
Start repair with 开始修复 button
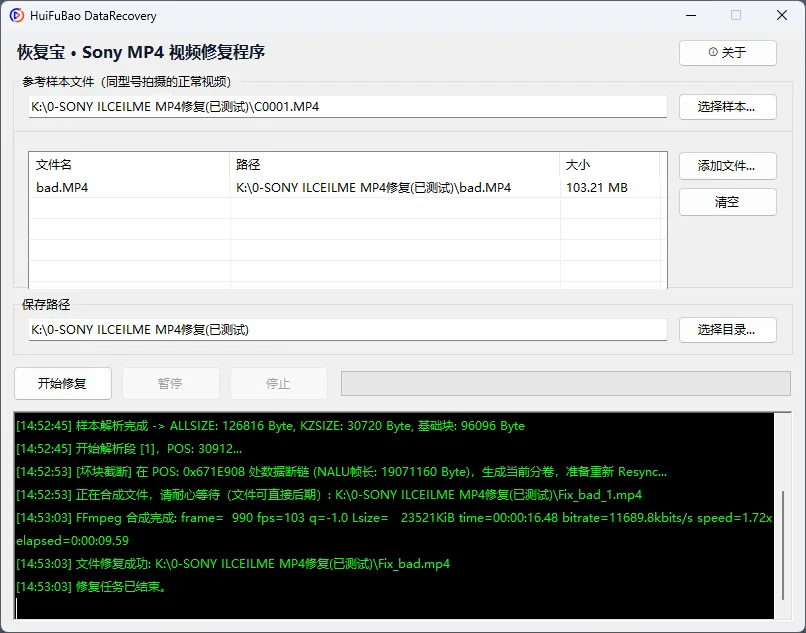click(x=63, y=384)
